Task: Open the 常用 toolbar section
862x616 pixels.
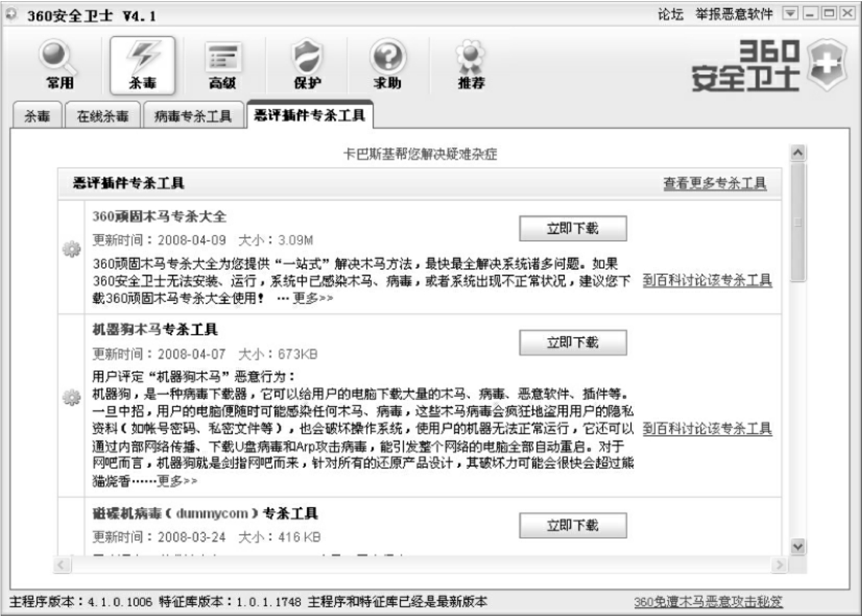Action: (60, 64)
